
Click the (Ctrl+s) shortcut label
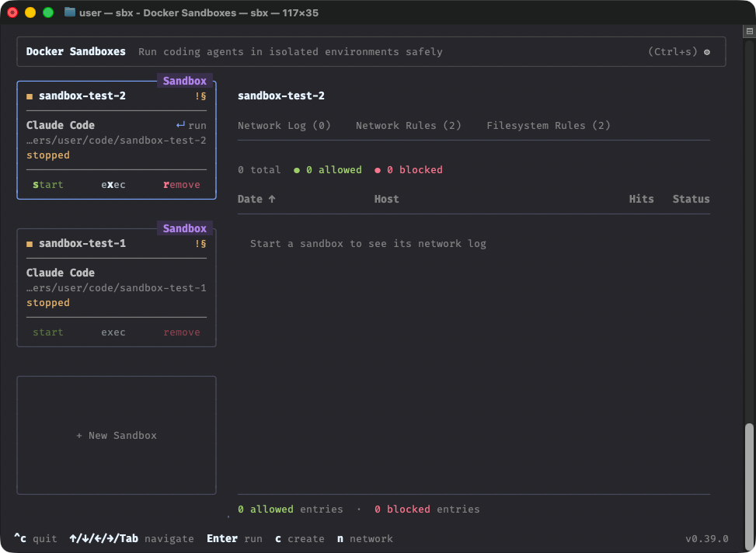[x=673, y=51]
